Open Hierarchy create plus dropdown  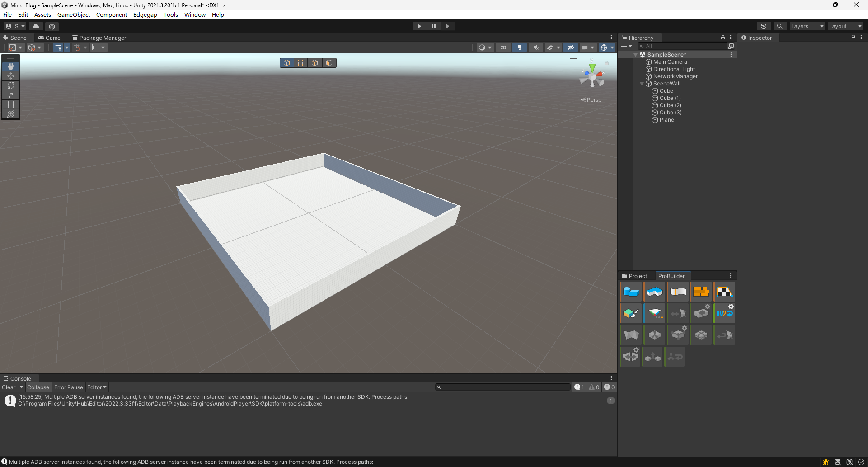coord(627,46)
